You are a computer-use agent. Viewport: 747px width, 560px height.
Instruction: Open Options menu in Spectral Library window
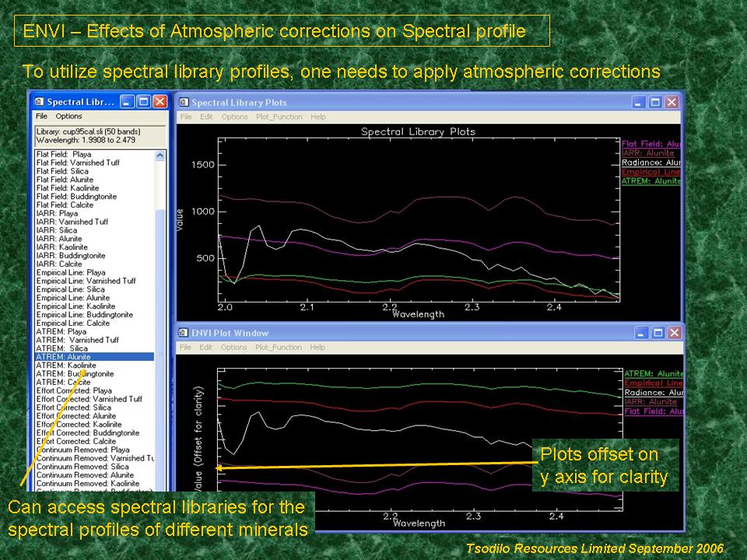[68, 116]
